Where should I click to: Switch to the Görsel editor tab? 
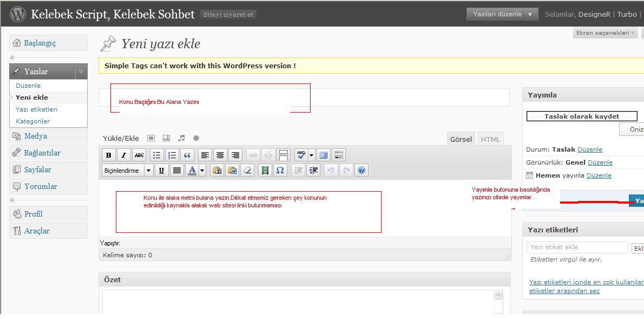coord(461,139)
